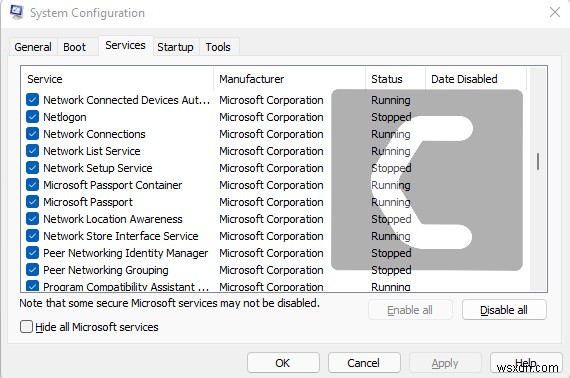This screenshot has height=378, width=570.
Task: Toggle Network Setup Service checkbox
Action: (32, 168)
